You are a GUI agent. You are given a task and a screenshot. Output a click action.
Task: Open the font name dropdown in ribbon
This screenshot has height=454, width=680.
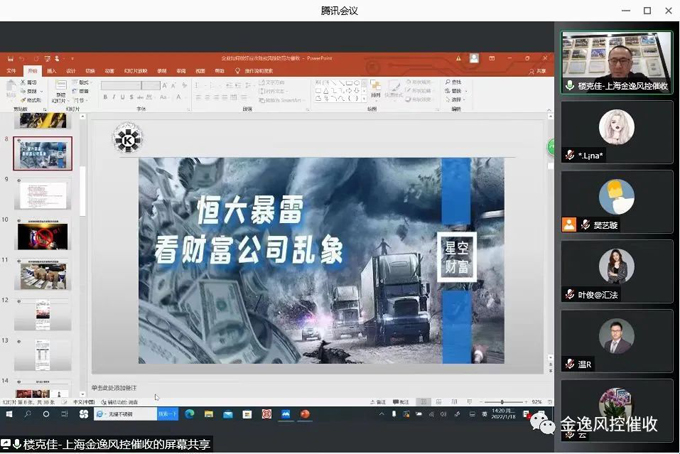pyautogui.click(x=138, y=86)
